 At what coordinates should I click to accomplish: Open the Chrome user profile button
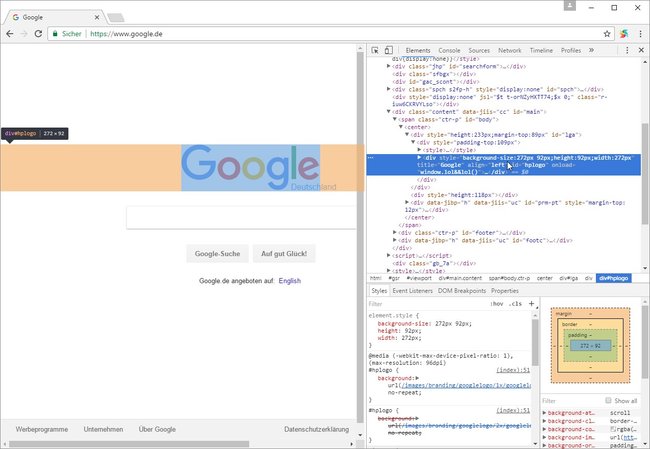coord(570,5)
